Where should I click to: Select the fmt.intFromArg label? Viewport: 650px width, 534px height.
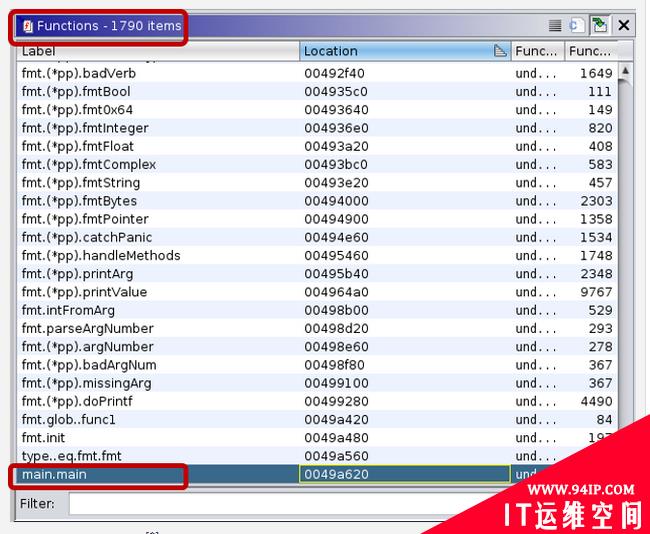68,311
